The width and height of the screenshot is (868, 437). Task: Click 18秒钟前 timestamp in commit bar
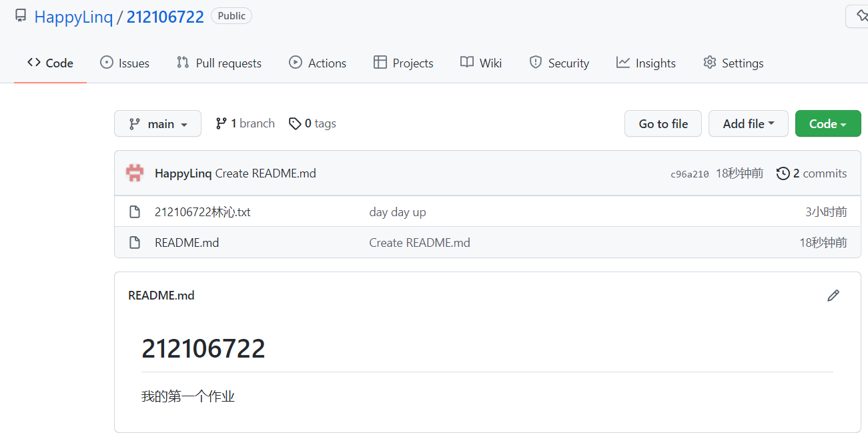pos(739,173)
